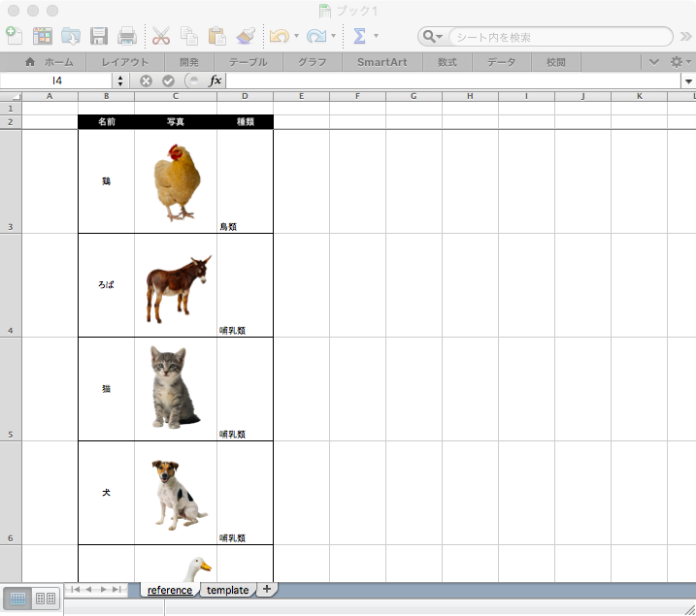Click the AutoSum sigma icon

pos(359,36)
